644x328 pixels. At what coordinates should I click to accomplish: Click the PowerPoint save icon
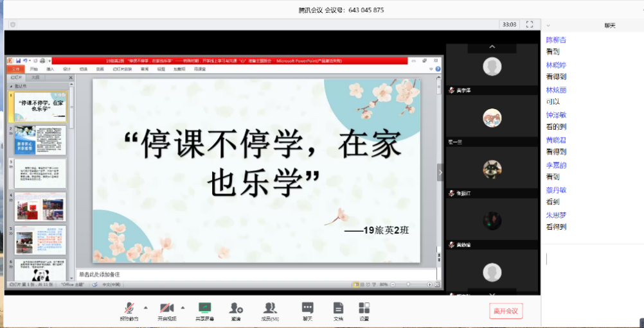[19, 61]
